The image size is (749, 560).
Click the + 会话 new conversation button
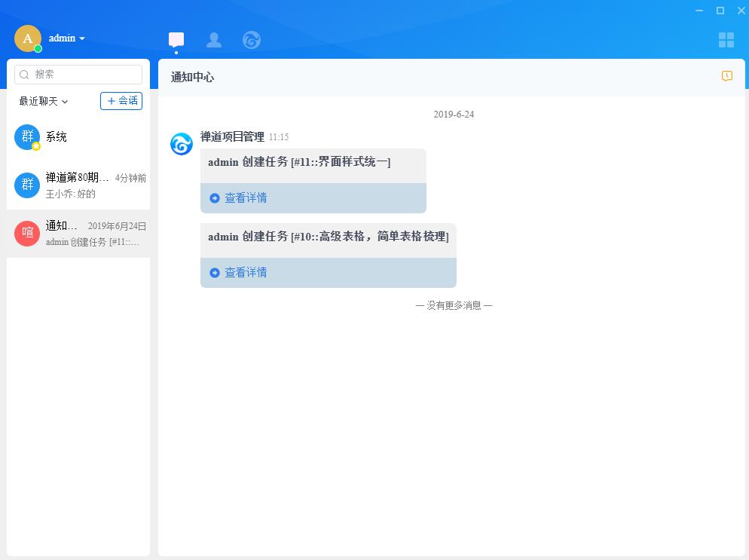pos(121,101)
